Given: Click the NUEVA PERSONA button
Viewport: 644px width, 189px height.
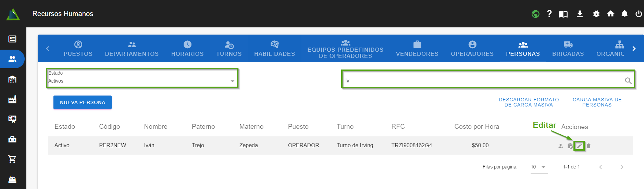Looking at the screenshot, I should 83,102.
